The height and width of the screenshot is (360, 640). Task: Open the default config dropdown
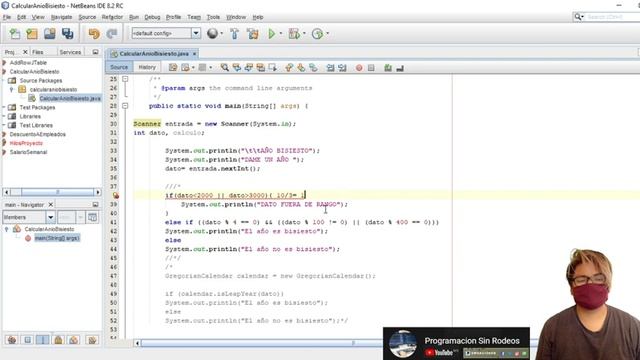[x=196, y=33]
